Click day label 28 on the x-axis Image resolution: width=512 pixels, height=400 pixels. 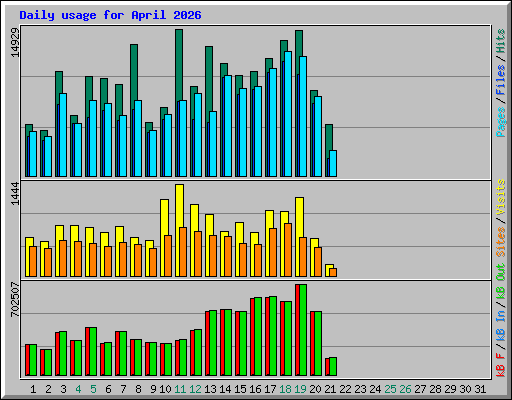coord(435,389)
